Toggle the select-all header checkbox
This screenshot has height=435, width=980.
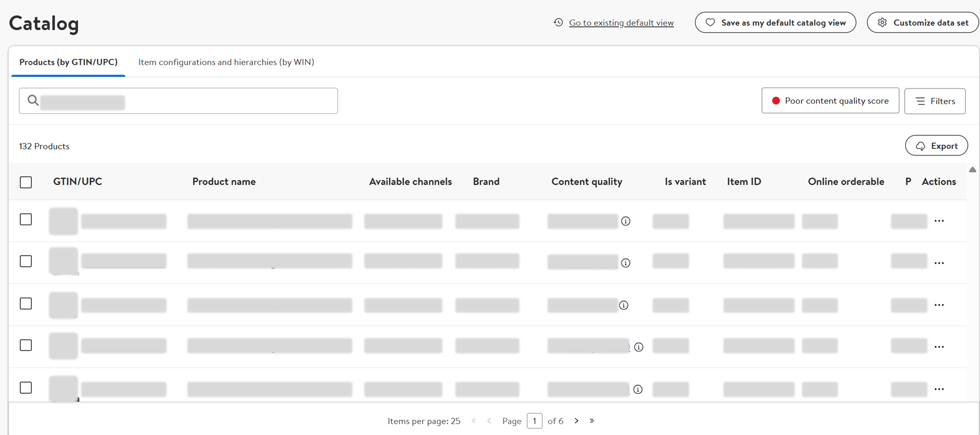tap(26, 182)
